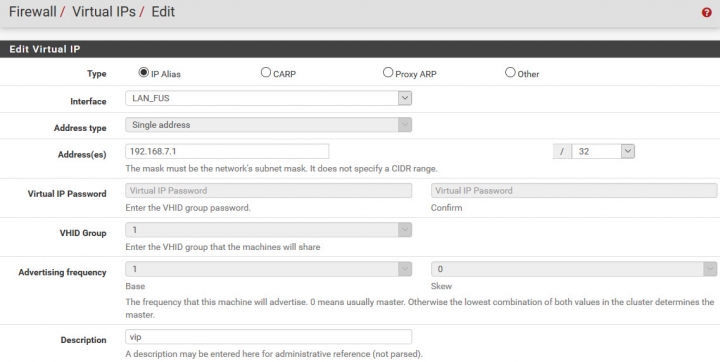Click the Edit breadcrumb item
Image resolution: width=720 pixels, height=362 pixels.
tap(163, 11)
